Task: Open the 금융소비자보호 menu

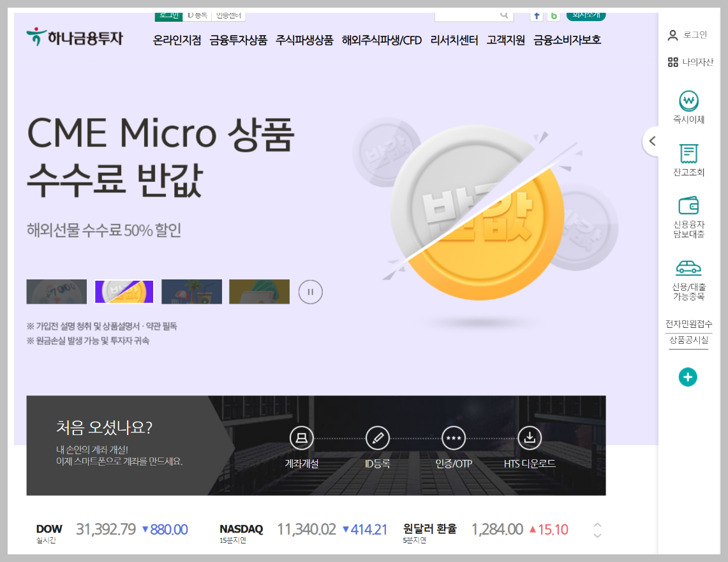Action: 567,40
